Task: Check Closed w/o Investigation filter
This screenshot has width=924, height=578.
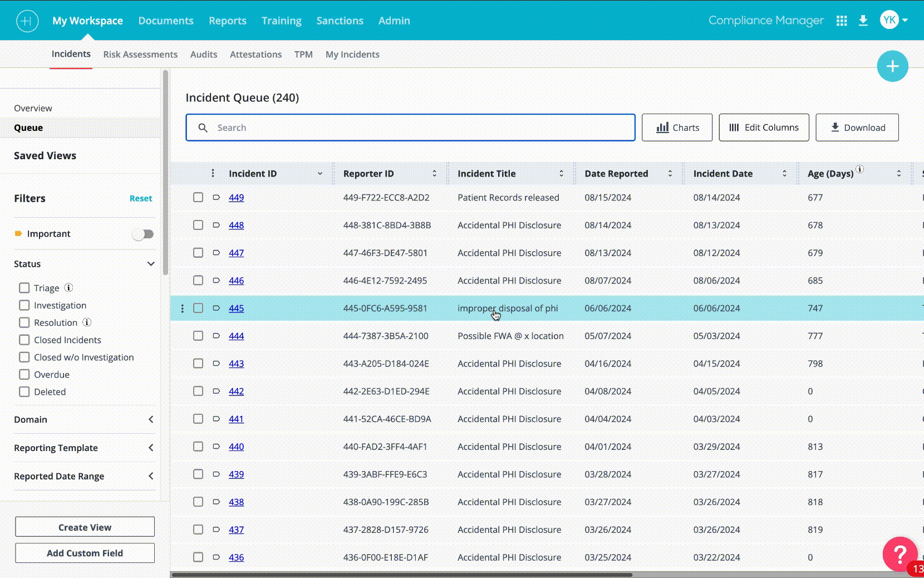Action: (x=24, y=357)
